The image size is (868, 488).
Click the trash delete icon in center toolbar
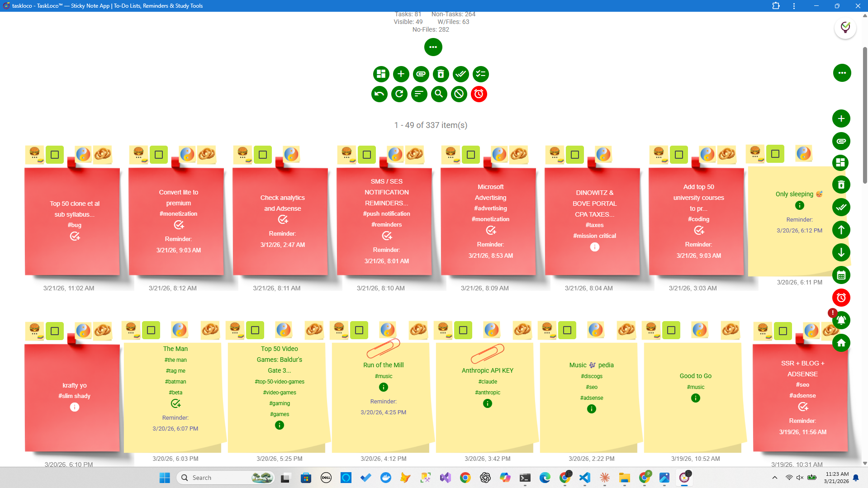click(x=441, y=74)
